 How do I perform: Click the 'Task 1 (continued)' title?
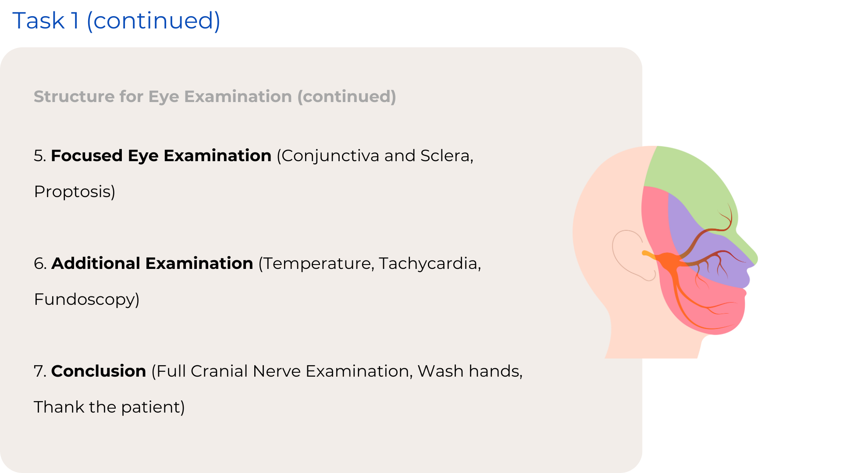click(116, 21)
